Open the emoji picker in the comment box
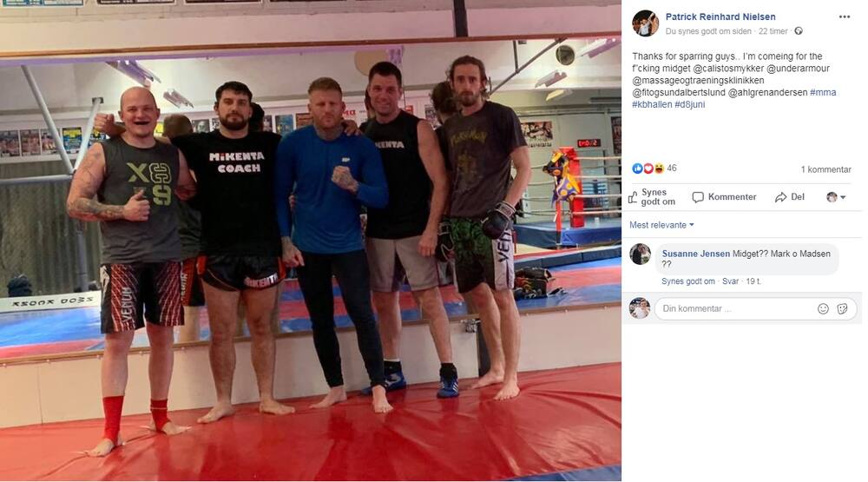 (x=823, y=308)
